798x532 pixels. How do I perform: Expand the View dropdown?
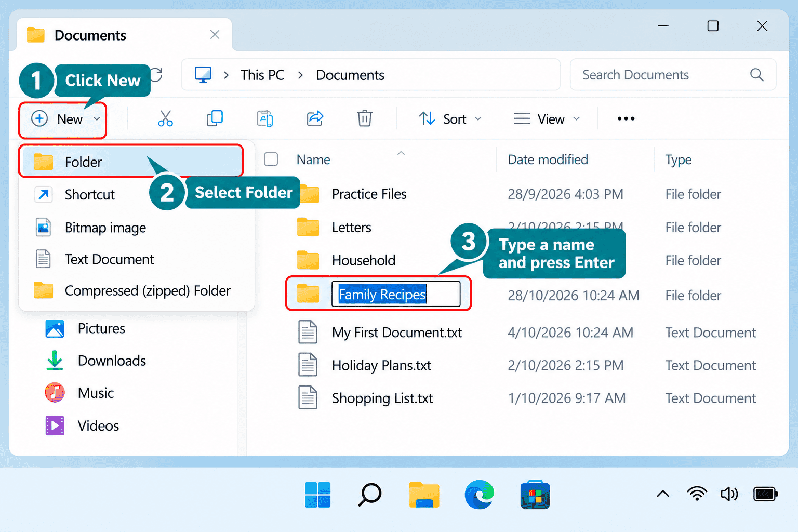547,119
